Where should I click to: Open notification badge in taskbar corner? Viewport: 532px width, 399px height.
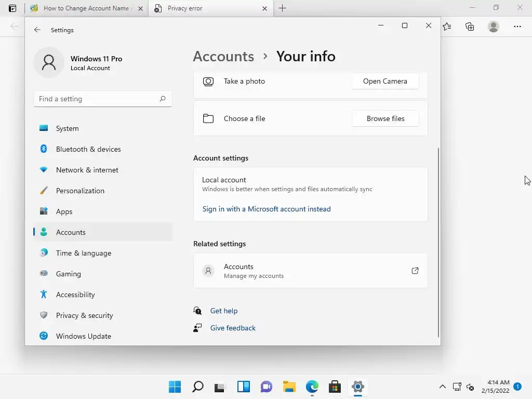click(x=517, y=387)
